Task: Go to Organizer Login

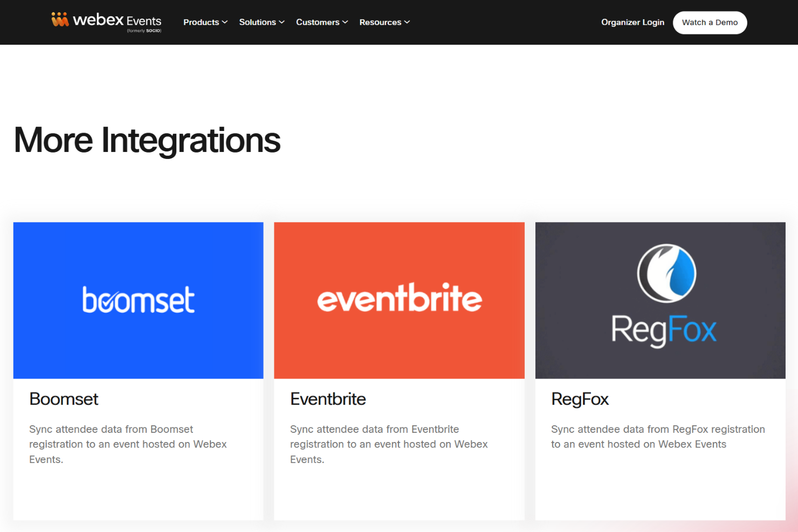Action: pyautogui.click(x=632, y=22)
